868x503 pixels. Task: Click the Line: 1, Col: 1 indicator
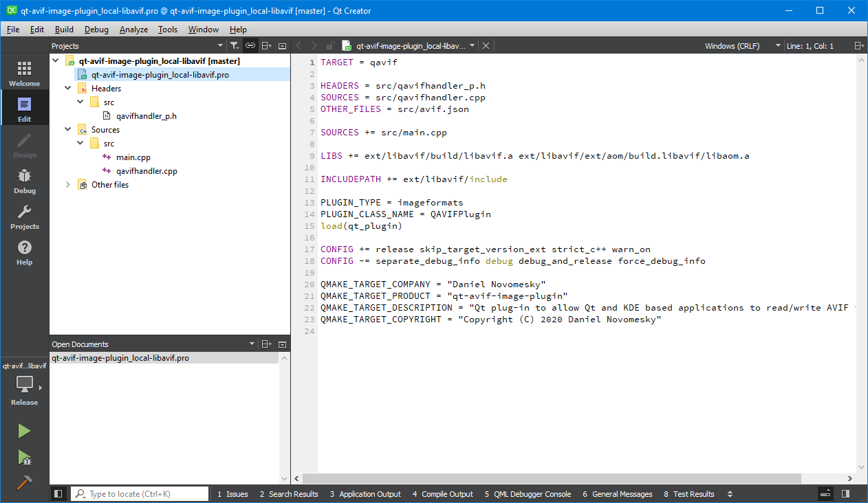pyautogui.click(x=810, y=45)
